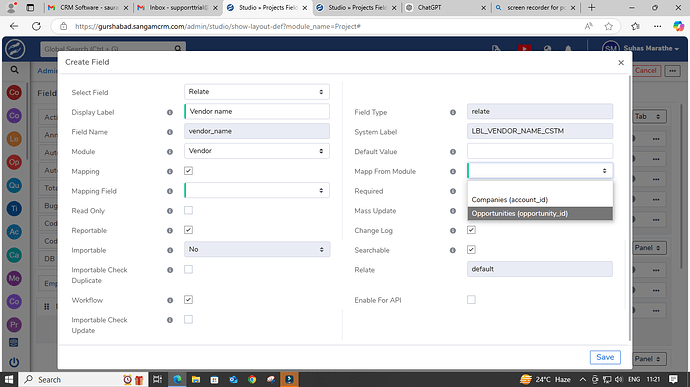Open Windows Start menu
Image resolution: width=690 pixels, height=387 pixels.
pyautogui.click(x=9, y=380)
